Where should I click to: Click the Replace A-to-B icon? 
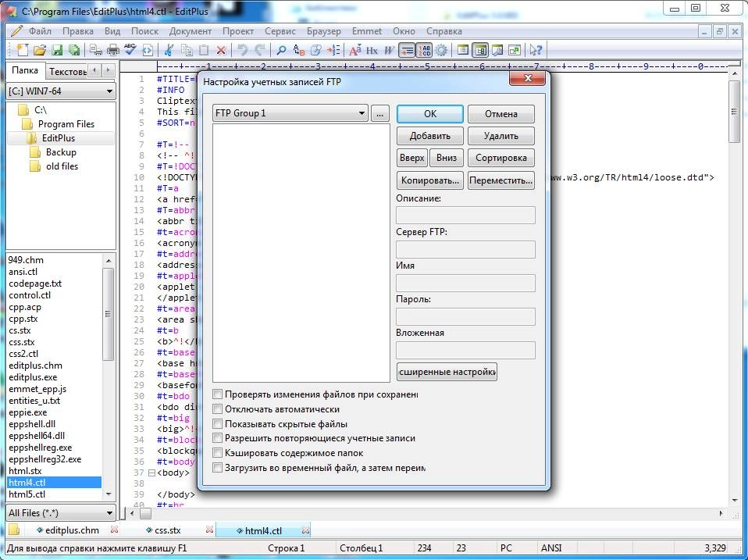tap(298, 50)
